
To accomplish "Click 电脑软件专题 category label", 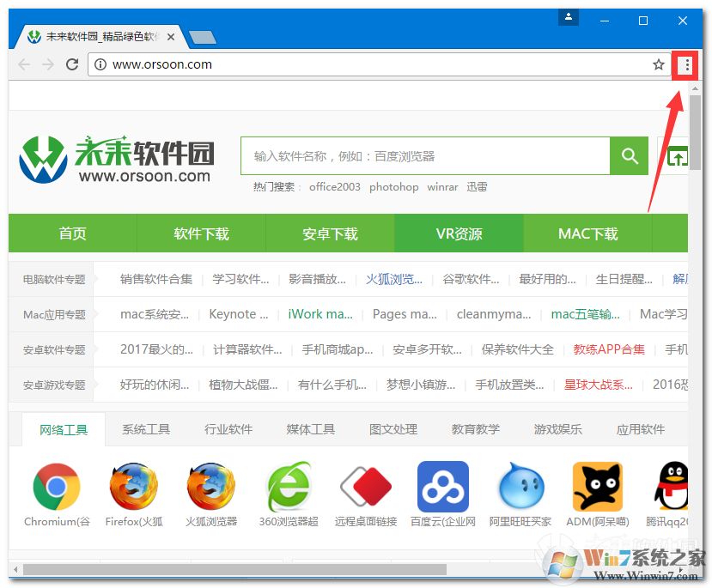I will [54, 280].
